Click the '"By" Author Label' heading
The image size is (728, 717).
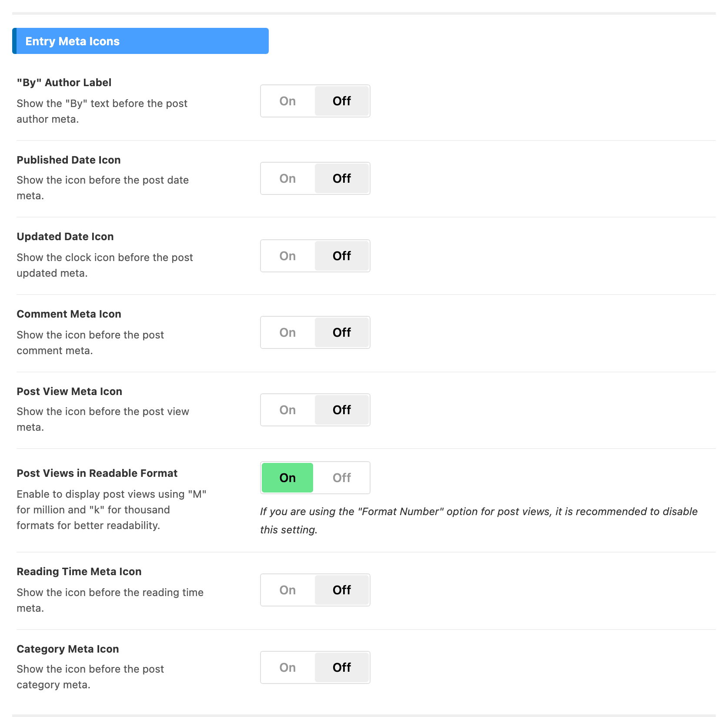64,83
